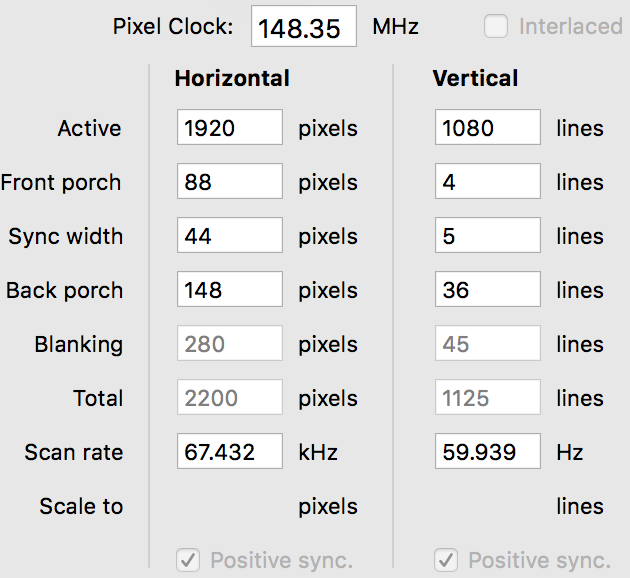Edit the horizontal Sync width field
The width and height of the screenshot is (630, 578).
pos(230,236)
